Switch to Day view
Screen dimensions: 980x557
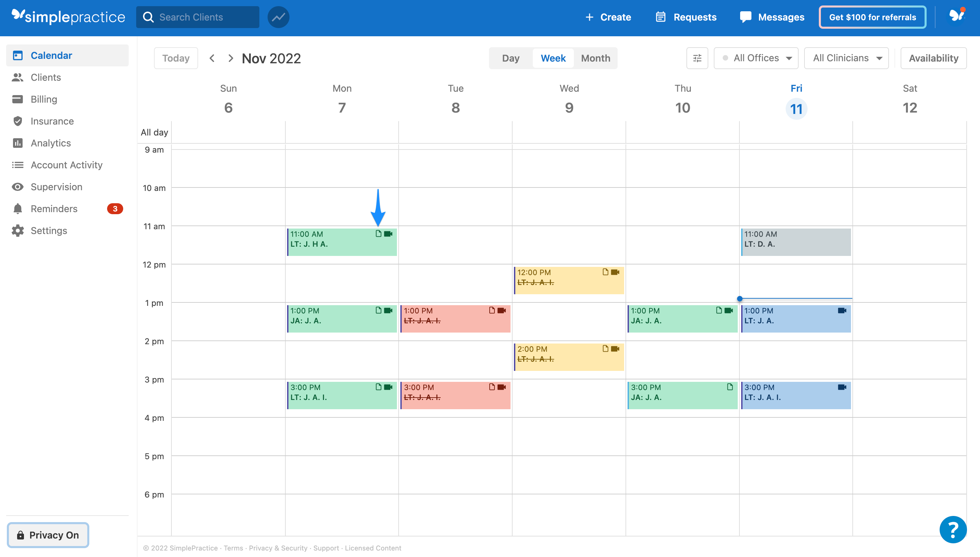point(510,58)
